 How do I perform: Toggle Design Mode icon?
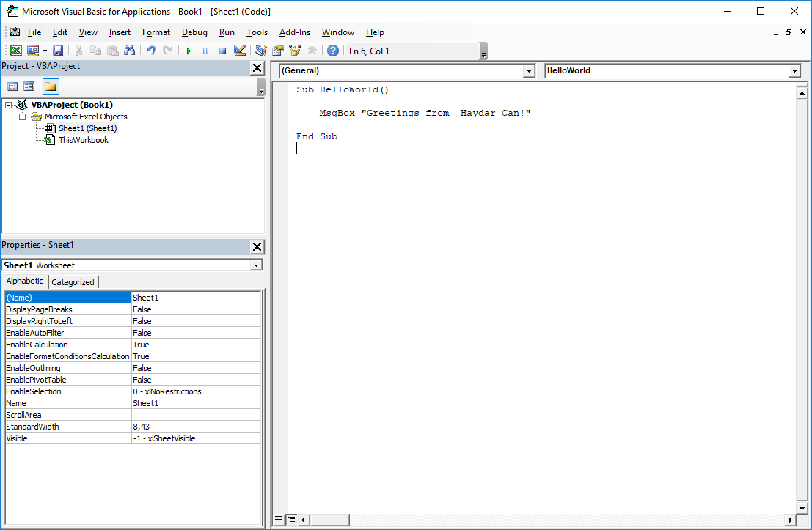coord(239,51)
